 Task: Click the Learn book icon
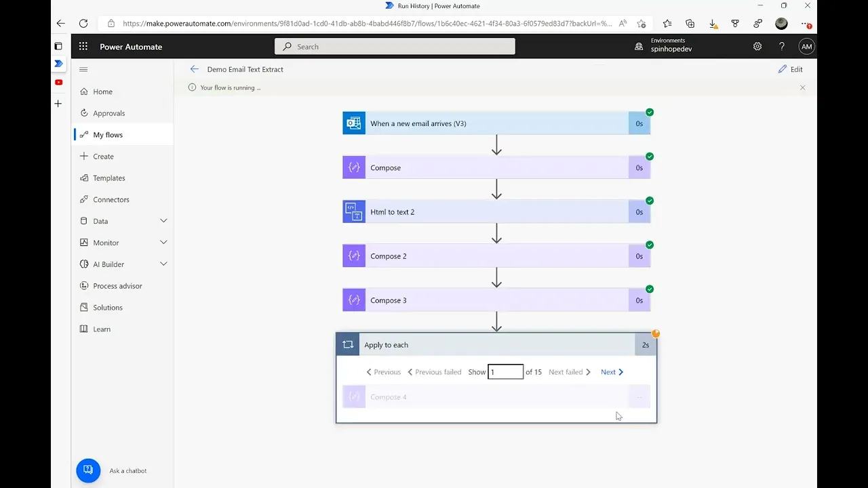click(84, 329)
